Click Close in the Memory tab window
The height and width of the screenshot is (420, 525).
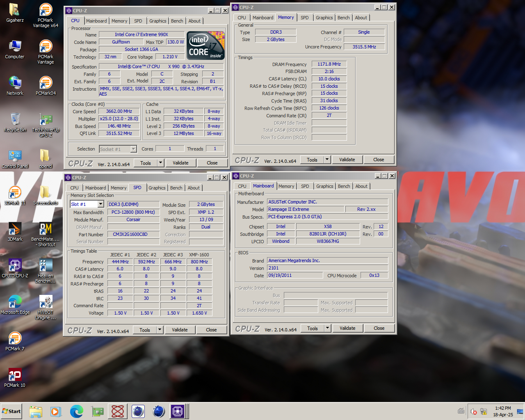(379, 160)
